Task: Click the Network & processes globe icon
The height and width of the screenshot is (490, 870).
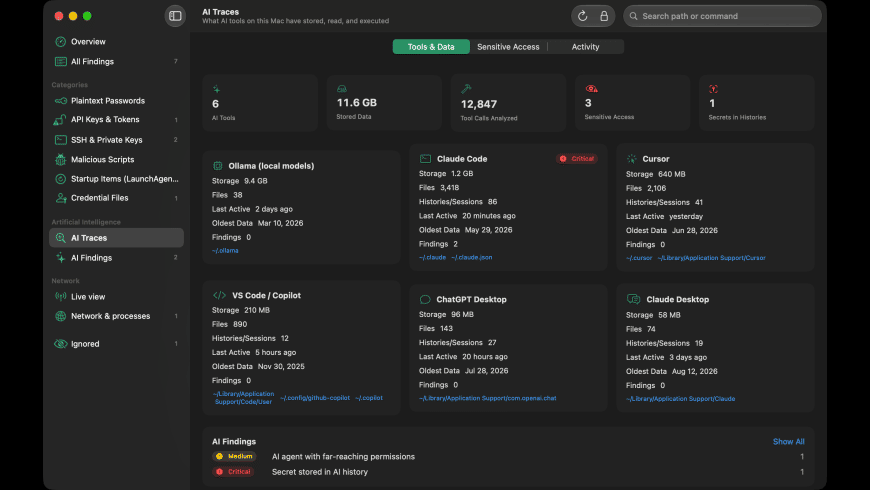Action: 60,316
